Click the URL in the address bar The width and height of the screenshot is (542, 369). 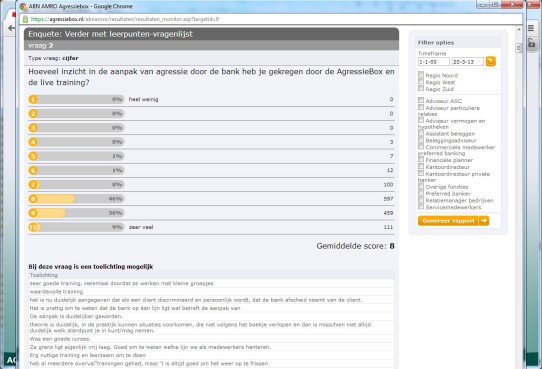click(x=125, y=19)
